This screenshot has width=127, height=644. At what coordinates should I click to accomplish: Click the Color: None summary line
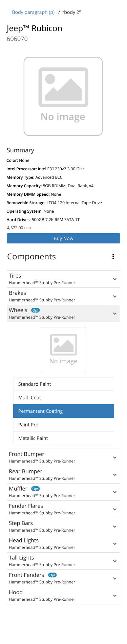[x=18, y=160]
